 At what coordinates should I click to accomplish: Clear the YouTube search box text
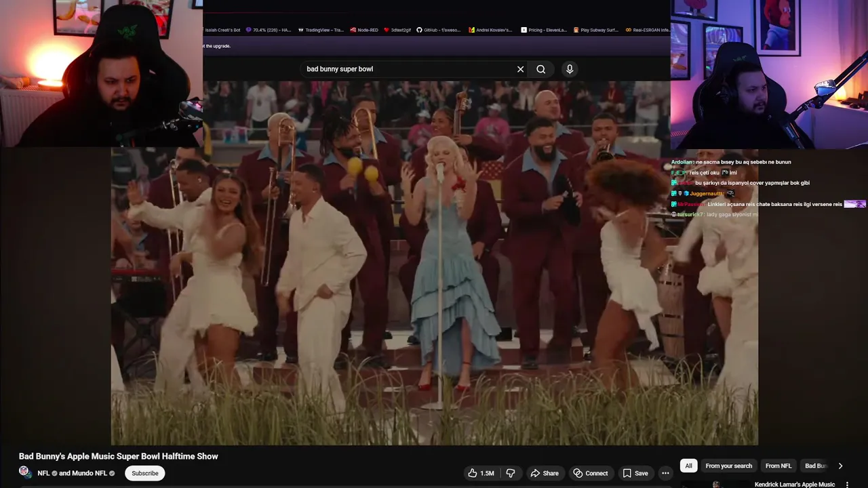click(x=520, y=69)
